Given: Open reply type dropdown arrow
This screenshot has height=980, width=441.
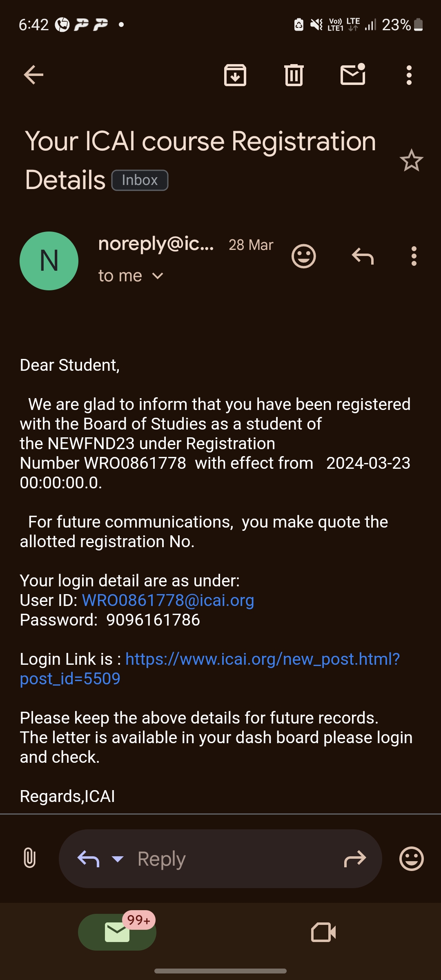Looking at the screenshot, I should point(118,859).
